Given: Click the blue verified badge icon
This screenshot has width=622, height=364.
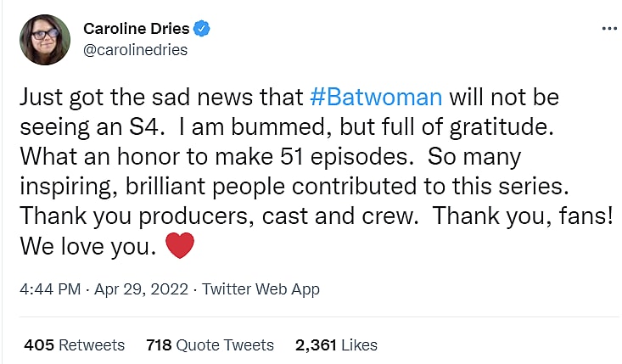Looking at the screenshot, I should click(202, 29).
